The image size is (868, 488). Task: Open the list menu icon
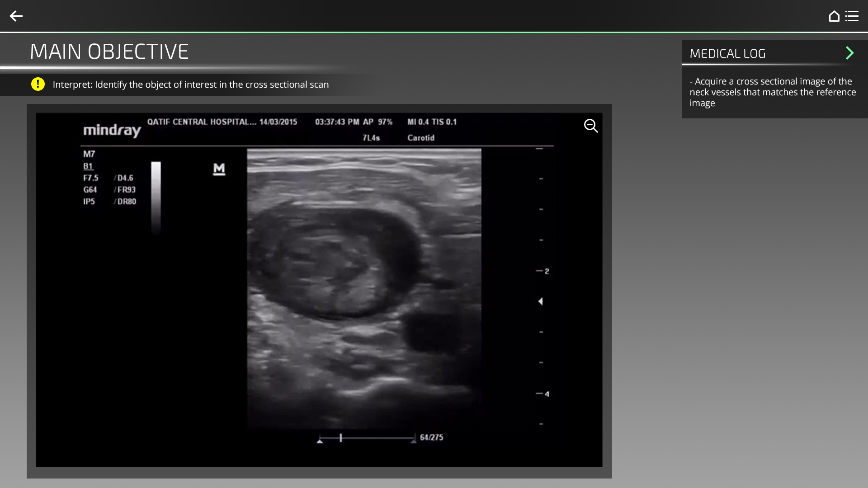(852, 16)
